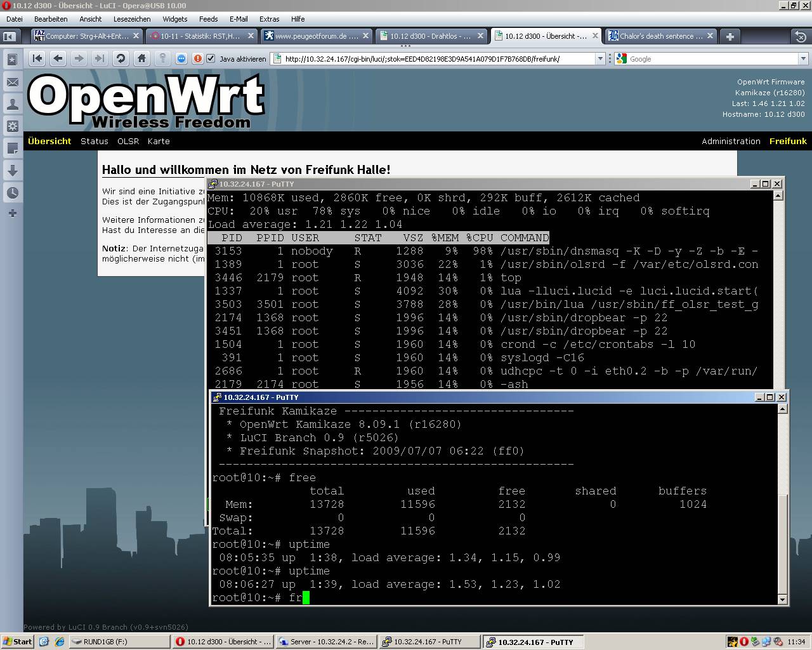Open the Notes panel in sidebar

pyautogui.click(x=12, y=149)
